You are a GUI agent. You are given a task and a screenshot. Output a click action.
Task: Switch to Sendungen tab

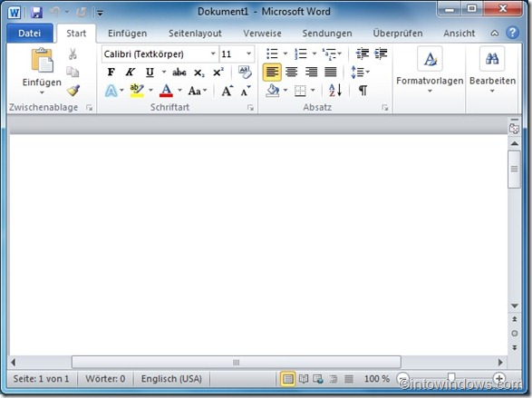(327, 34)
